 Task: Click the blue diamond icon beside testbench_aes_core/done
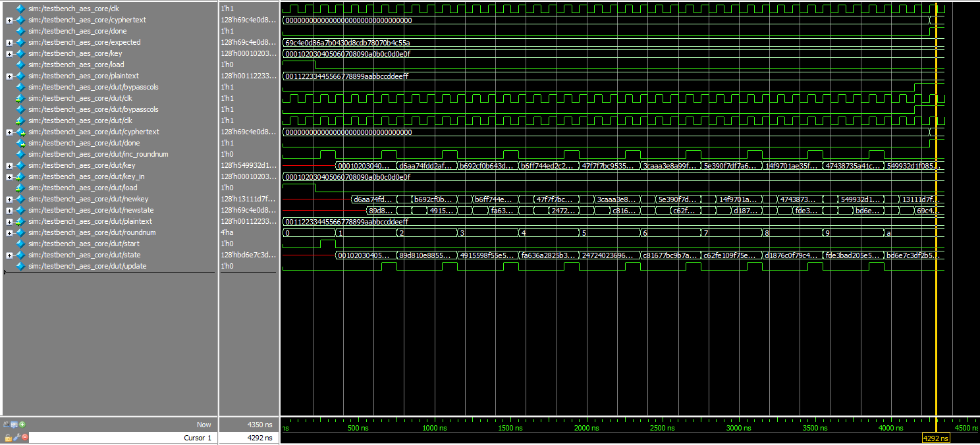tap(20, 31)
